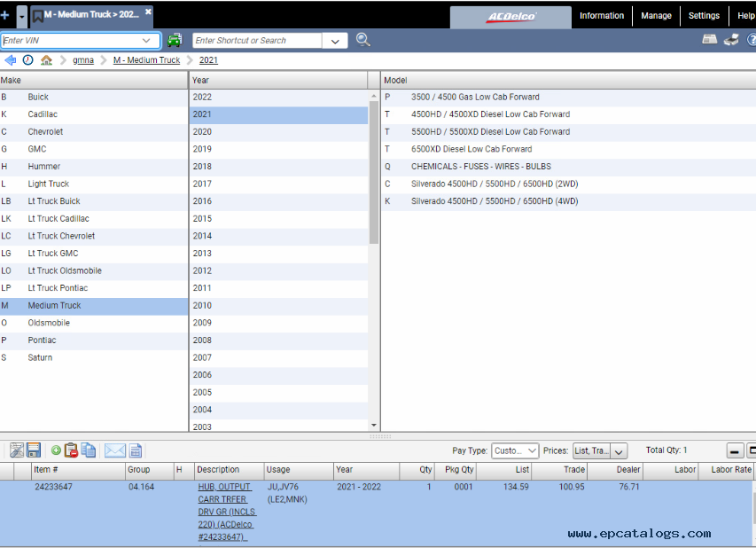Select Lt Truck Chevrolet make
The height and width of the screenshot is (548, 756).
click(94, 236)
